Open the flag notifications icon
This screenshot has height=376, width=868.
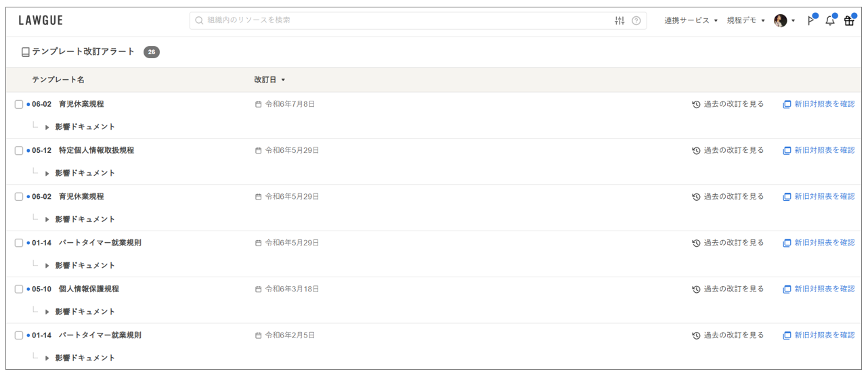click(811, 21)
